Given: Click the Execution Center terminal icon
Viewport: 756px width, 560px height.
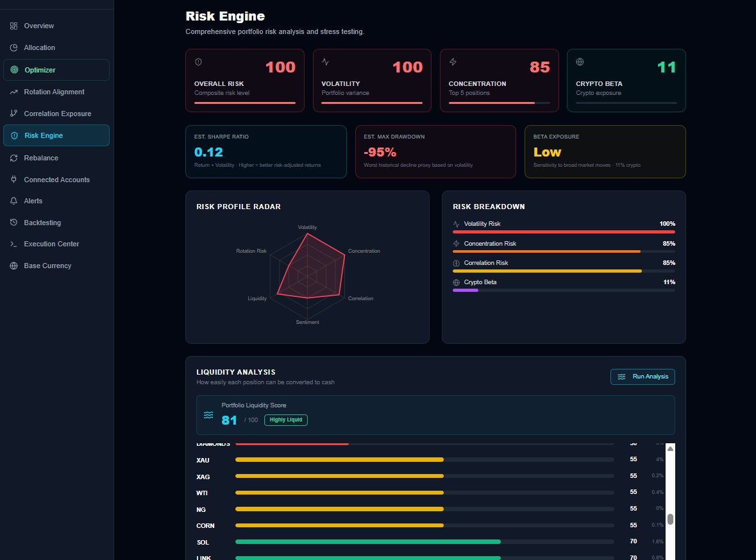Looking at the screenshot, I should coord(13,244).
